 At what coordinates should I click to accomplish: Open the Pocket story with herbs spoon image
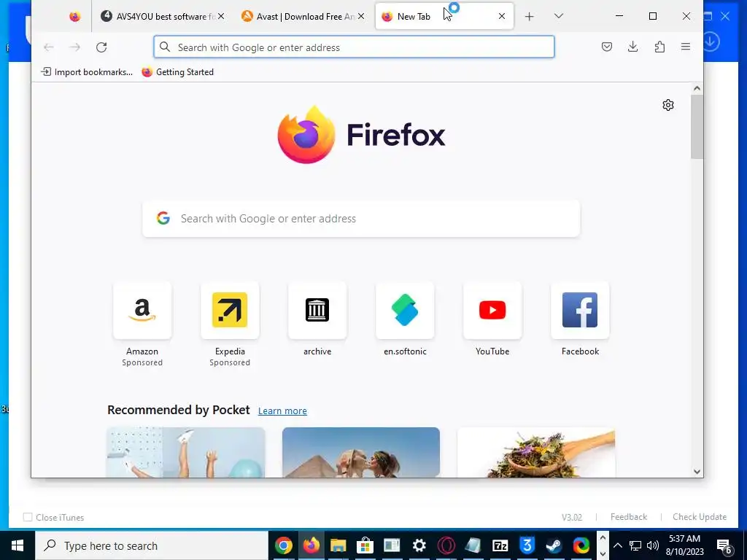(x=536, y=452)
